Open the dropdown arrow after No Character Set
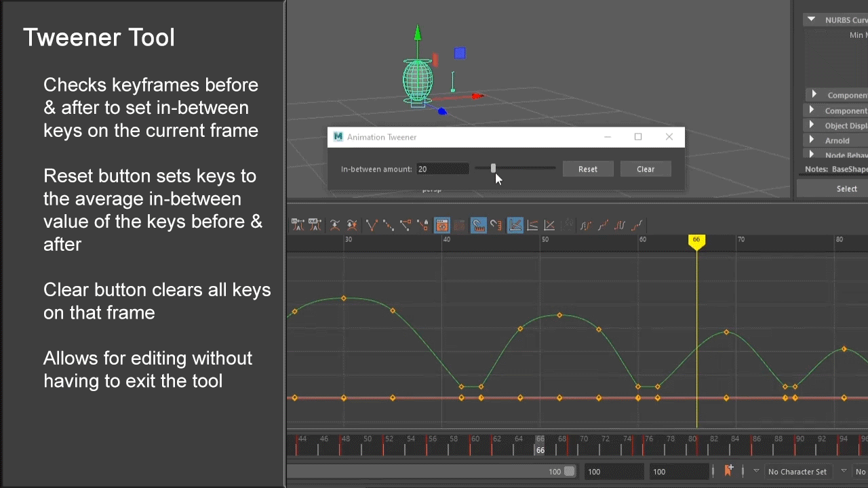Viewport: 868px width, 488px height. (x=844, y=471)
